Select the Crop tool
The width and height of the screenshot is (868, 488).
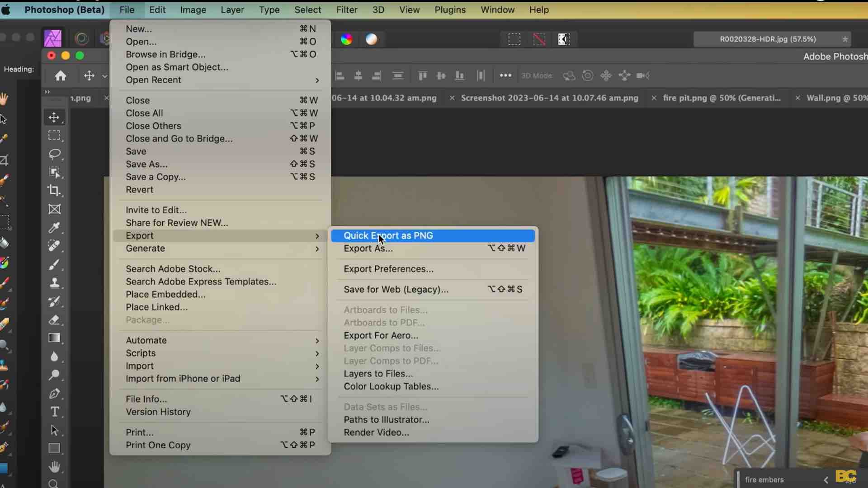pyautogui.click(x=54, y=190)
